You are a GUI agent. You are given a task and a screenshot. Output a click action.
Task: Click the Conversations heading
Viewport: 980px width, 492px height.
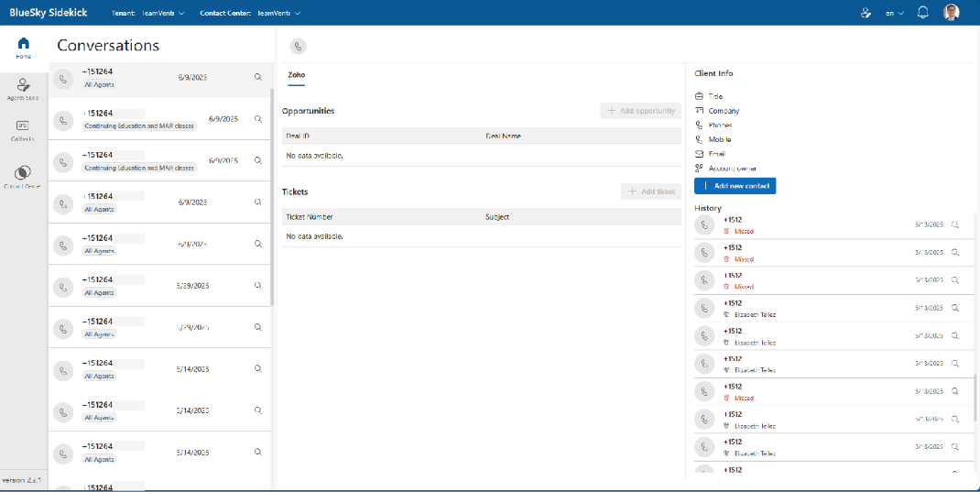coord(108,45)
